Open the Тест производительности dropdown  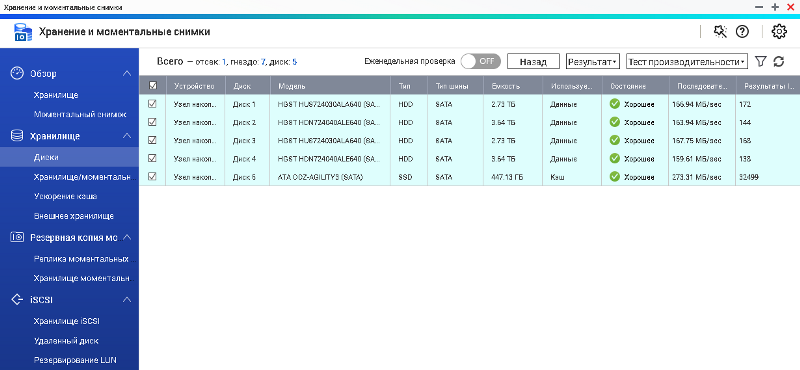[687, 62]
